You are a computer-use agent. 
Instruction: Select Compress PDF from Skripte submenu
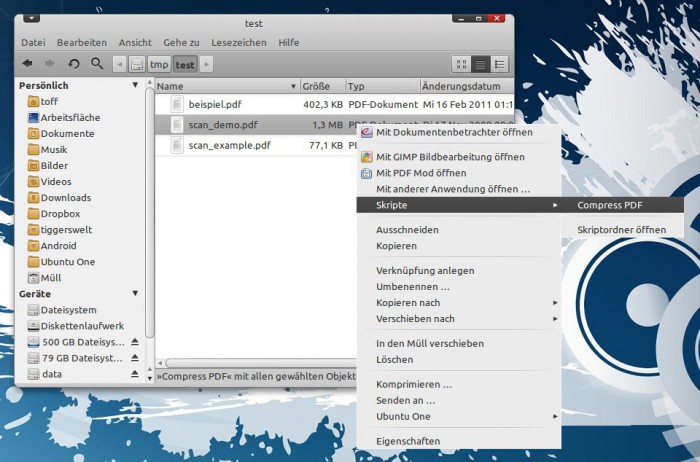coord(609,205)
